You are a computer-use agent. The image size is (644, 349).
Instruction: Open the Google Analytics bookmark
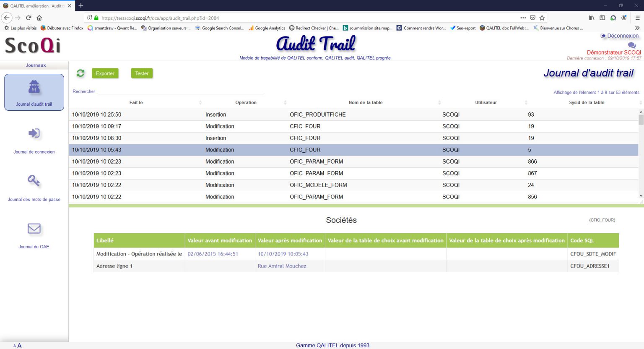(270, 28)
